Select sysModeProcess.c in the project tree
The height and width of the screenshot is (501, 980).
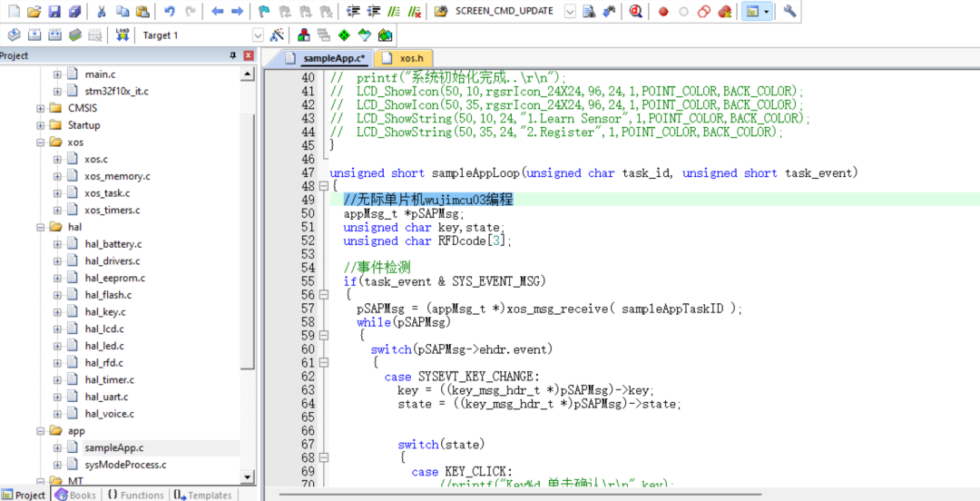click(x=125, y=465)
